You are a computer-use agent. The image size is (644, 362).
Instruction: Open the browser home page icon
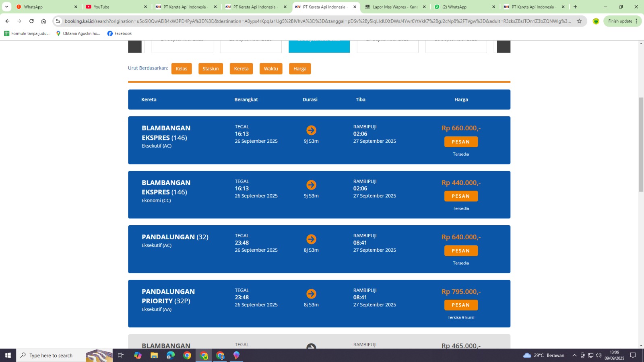tap(43, 21)
